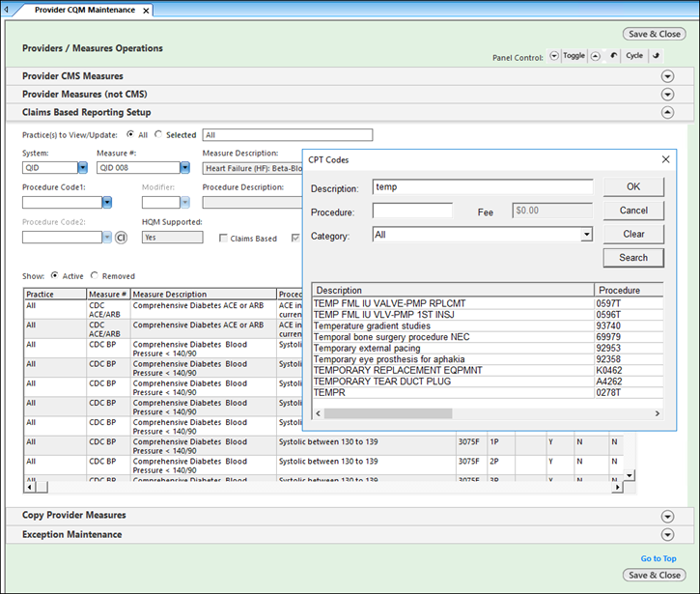700x594 pixels.
Task: Select TEMPORARY REPLACEMENT EQPMNT row
Action: coord(488,370)
